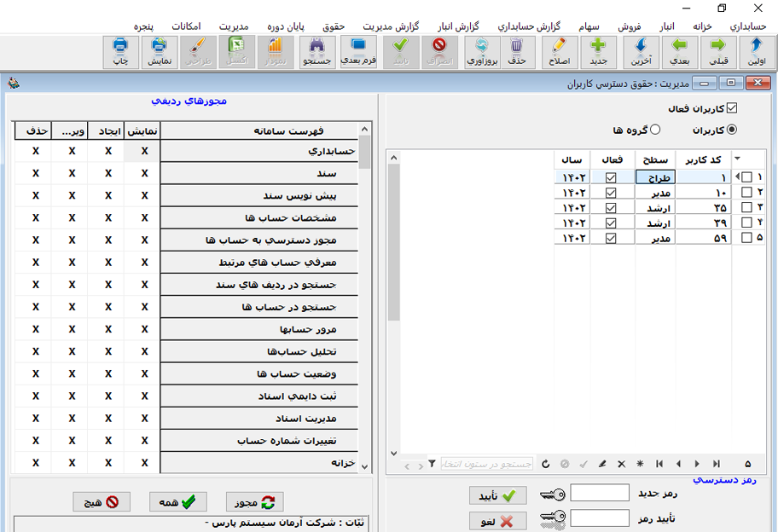This screenshot has width=778, height=532.
Task: Click the حذف (delete) trash icon
Action: 517,51
